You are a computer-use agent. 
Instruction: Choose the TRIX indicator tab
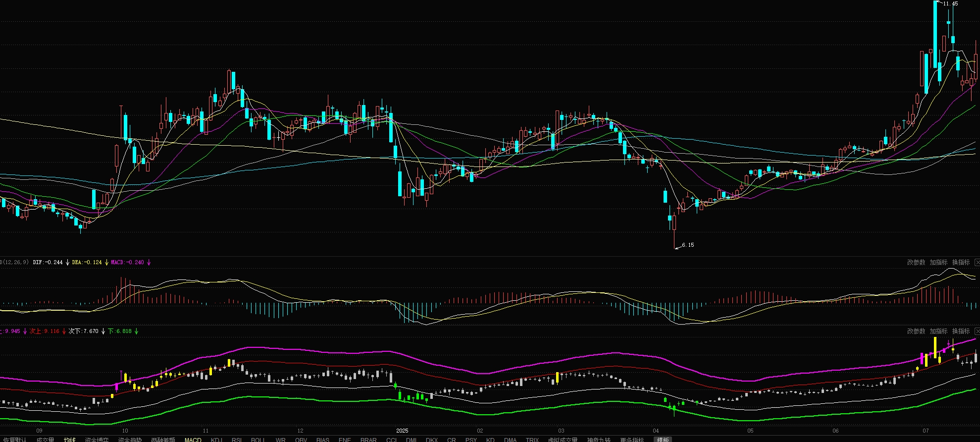click(532, 440)
